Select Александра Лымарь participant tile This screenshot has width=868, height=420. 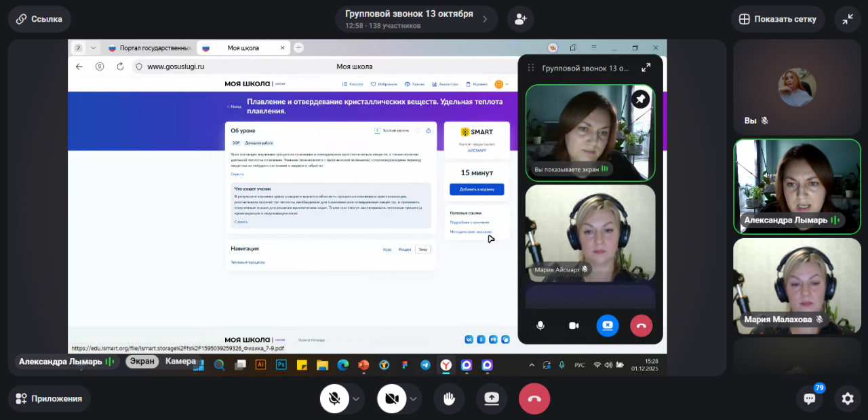(x=796, y=187)
